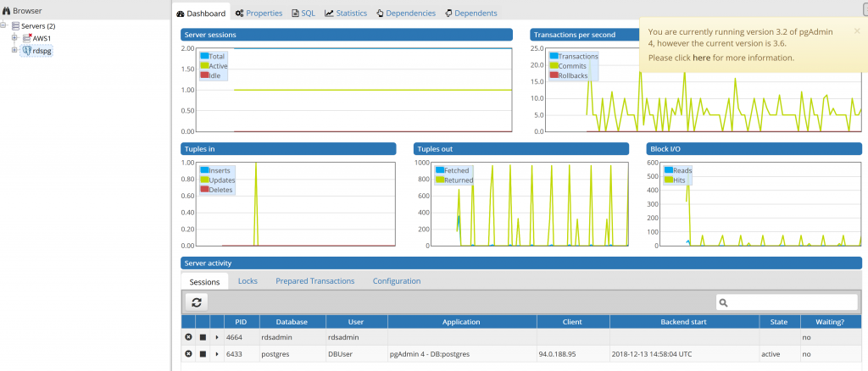868x371 pixels.
Task: Click the server activity search field
Action: pos(787,302)
